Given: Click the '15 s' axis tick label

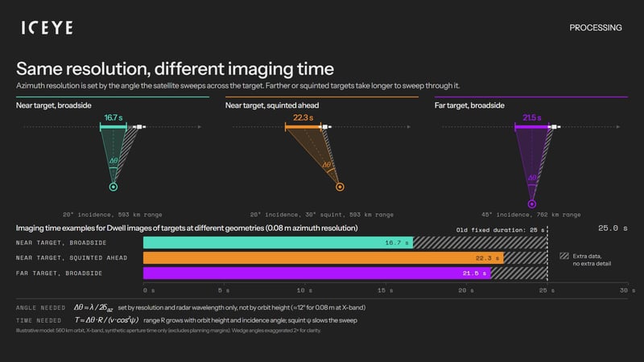Looking at the screenshot, I should (385, 290).
